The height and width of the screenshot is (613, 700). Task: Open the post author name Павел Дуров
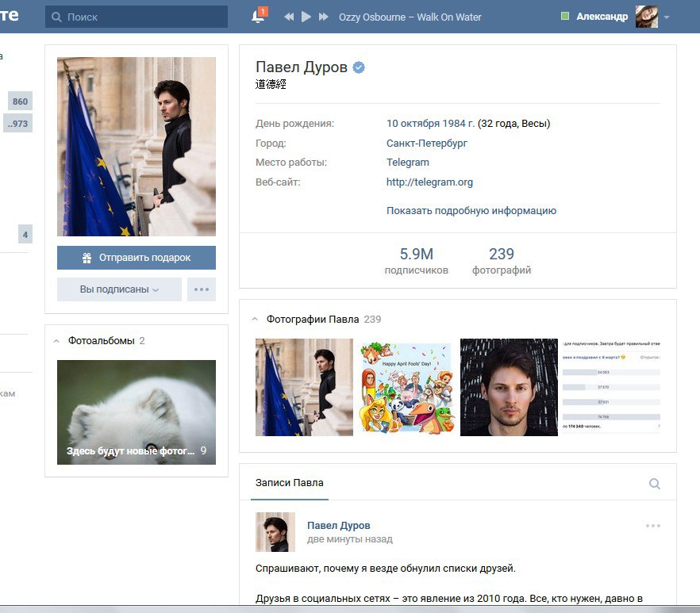(x=338, y=526)
